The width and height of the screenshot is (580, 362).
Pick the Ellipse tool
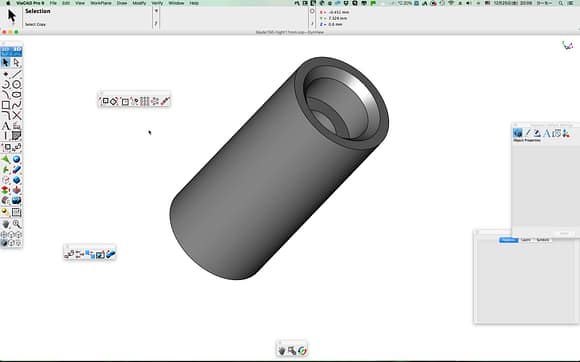[x=16, y=95]
